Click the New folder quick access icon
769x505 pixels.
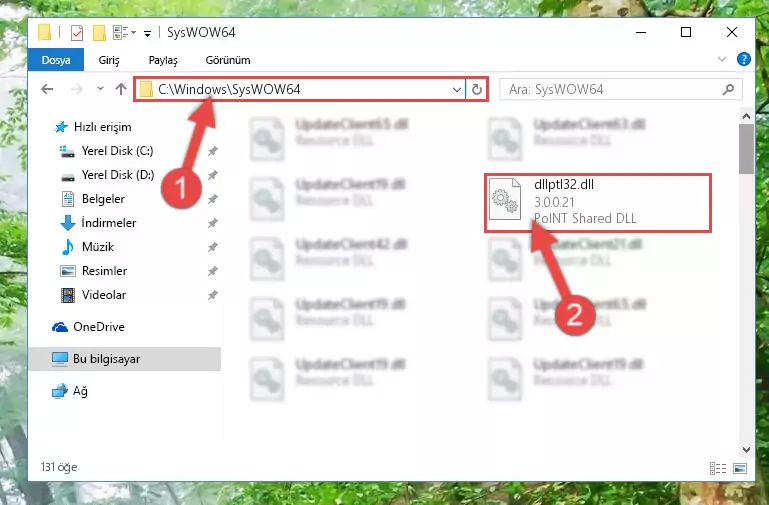click(99, 33)
